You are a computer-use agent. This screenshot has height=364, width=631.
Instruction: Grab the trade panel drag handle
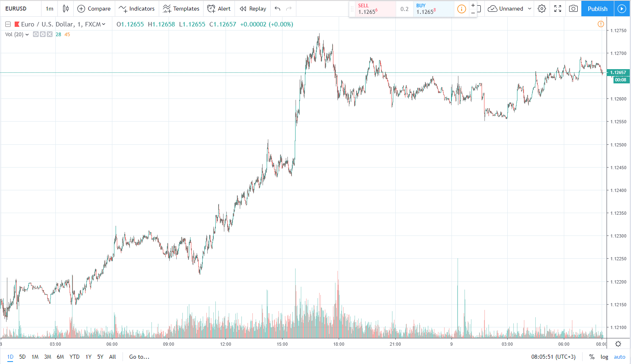pyautogui.click(x=352, y=9)
